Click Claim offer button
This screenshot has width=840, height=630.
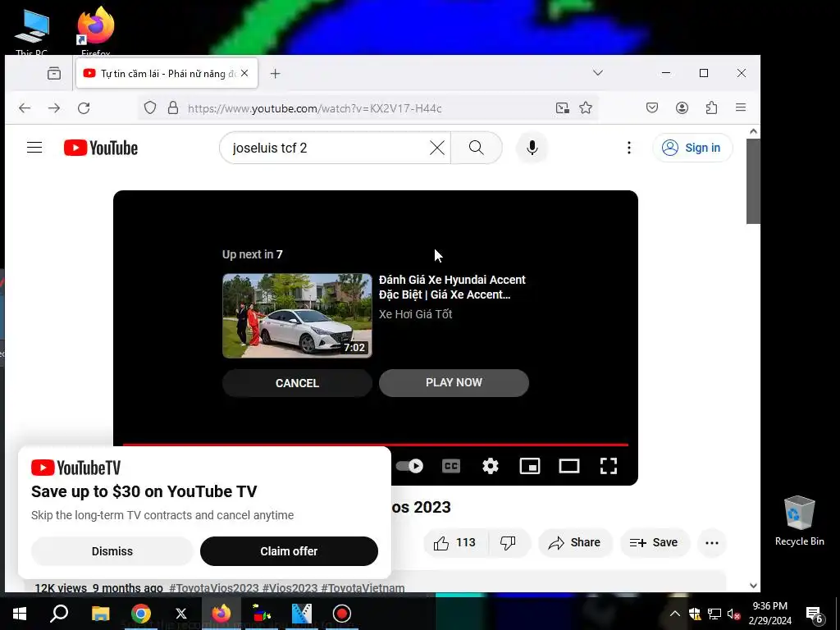pyautogui.click(x=289, y=551)
